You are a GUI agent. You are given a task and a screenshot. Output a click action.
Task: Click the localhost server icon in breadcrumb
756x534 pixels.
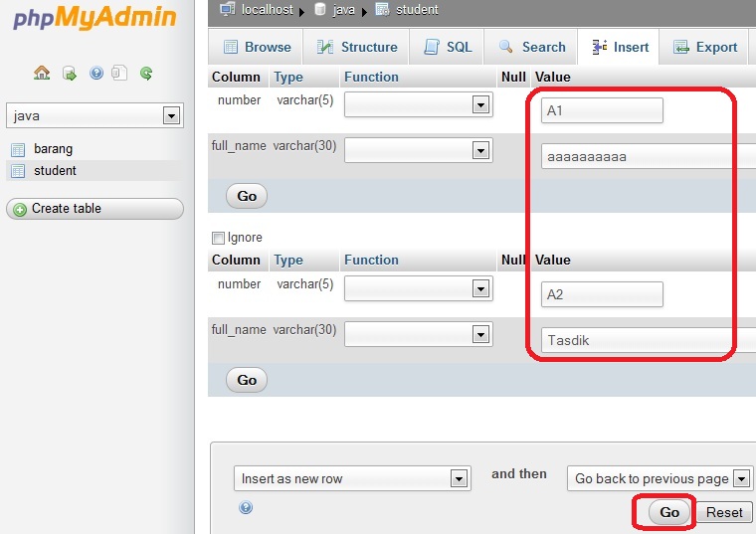pos(227,9)
